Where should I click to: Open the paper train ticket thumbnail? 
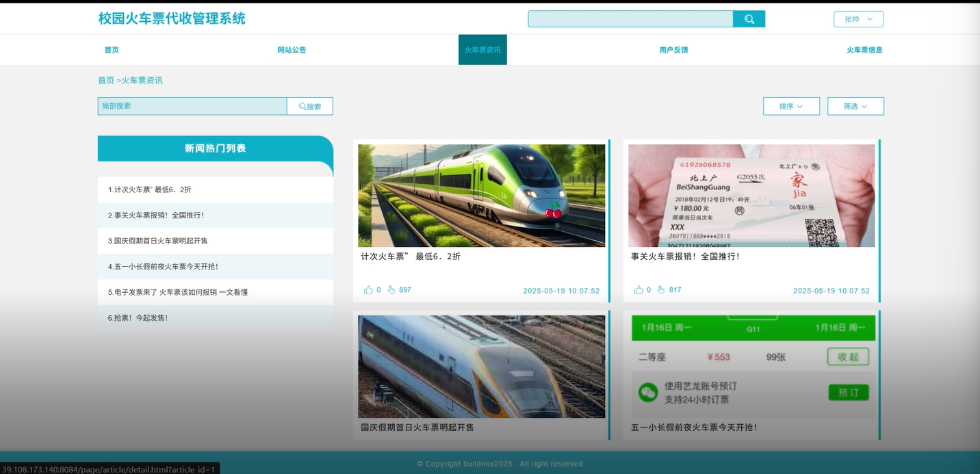(751, 196)
